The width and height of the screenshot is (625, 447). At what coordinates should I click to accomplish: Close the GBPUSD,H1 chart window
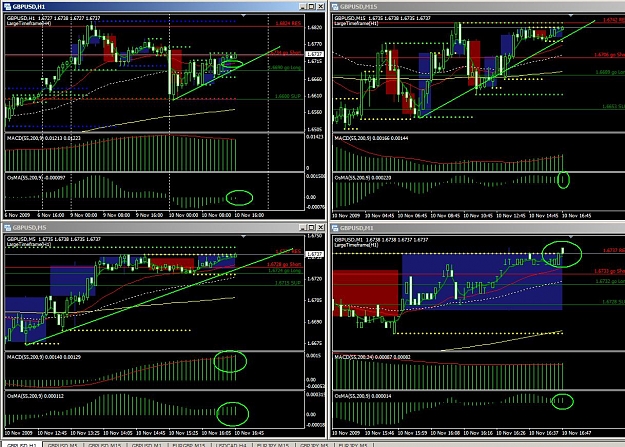click(320, 6)
